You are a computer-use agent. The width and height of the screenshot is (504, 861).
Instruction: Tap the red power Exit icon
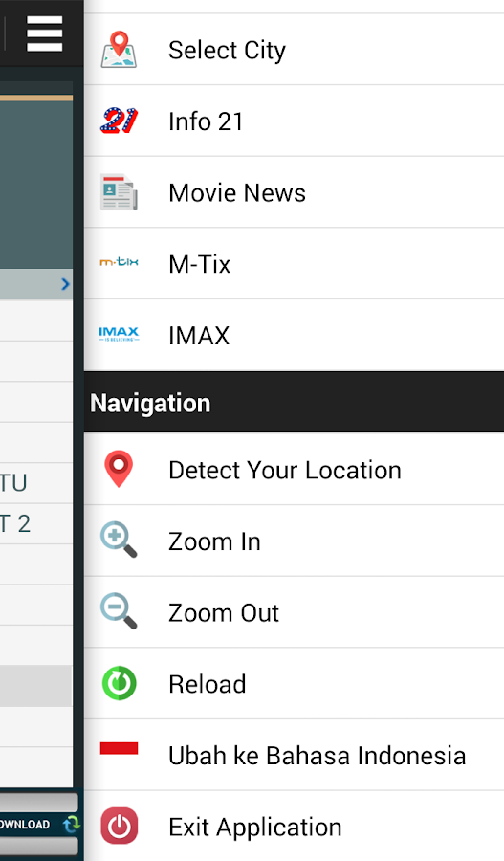point(120,826)
